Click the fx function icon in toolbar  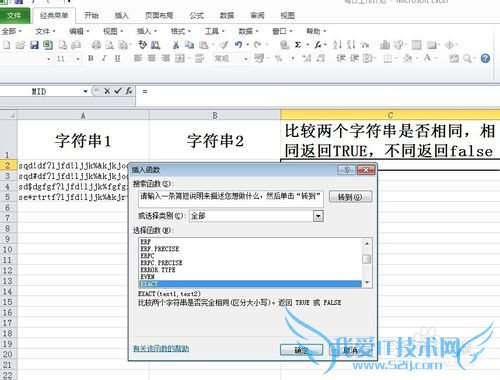coord(318,45)
